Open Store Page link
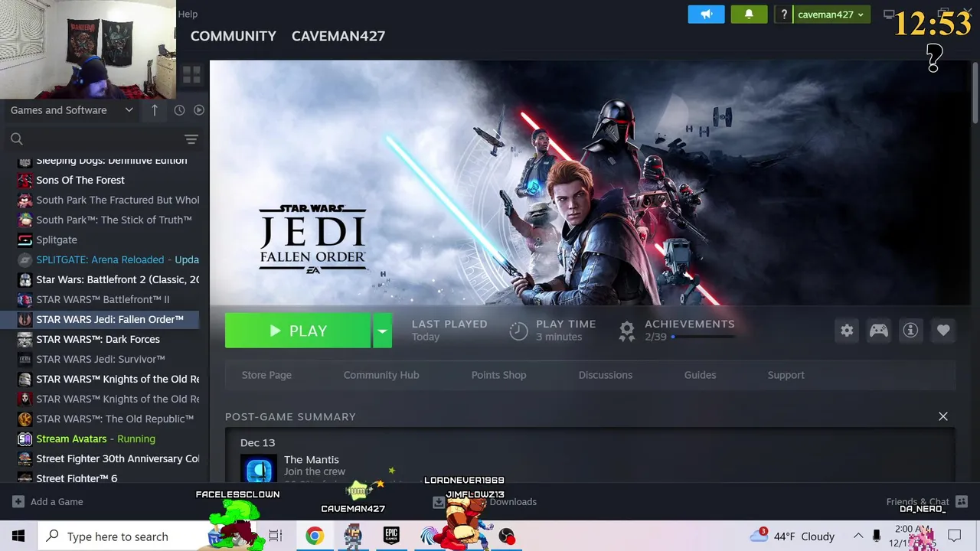980x551 pixels. (266, 375)
